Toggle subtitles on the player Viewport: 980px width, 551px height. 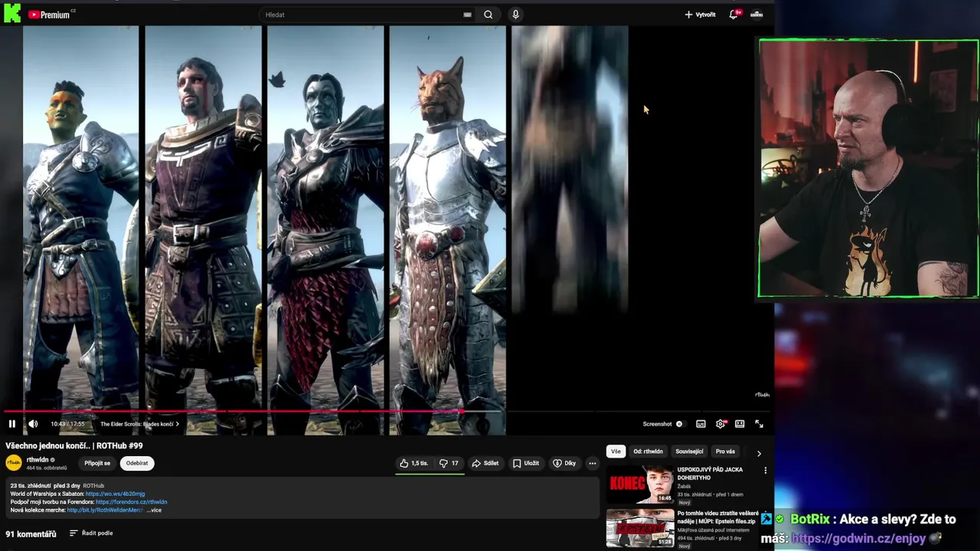(x=701, y=424)
